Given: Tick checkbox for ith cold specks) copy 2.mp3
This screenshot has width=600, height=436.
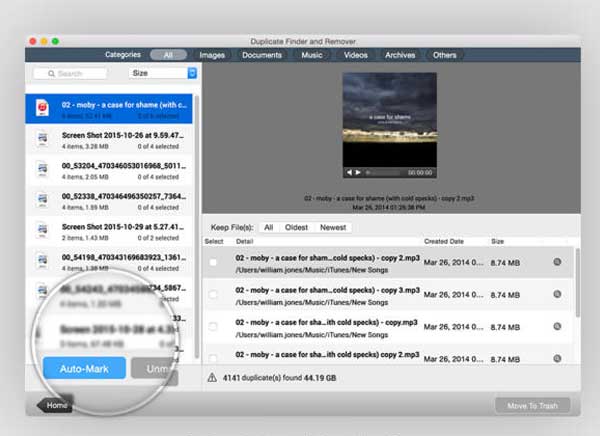Looking at the screenshot, I should (213, 358).
